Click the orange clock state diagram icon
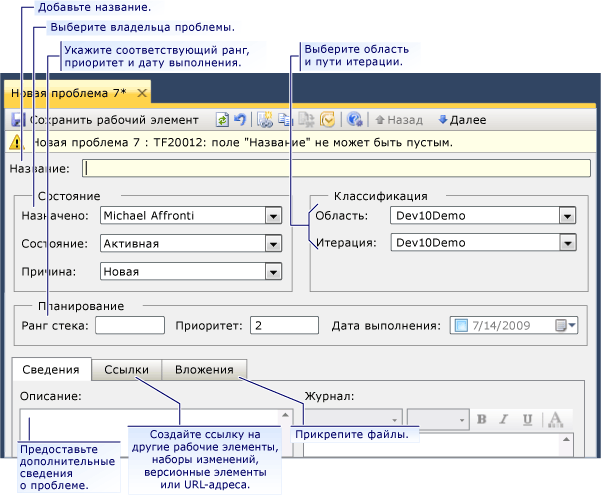 coord(328,120)
